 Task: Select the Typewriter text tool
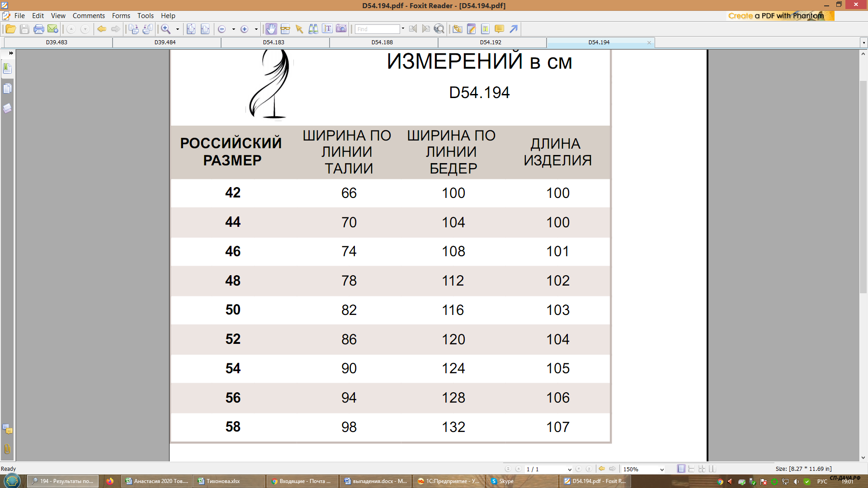point(485,29)
